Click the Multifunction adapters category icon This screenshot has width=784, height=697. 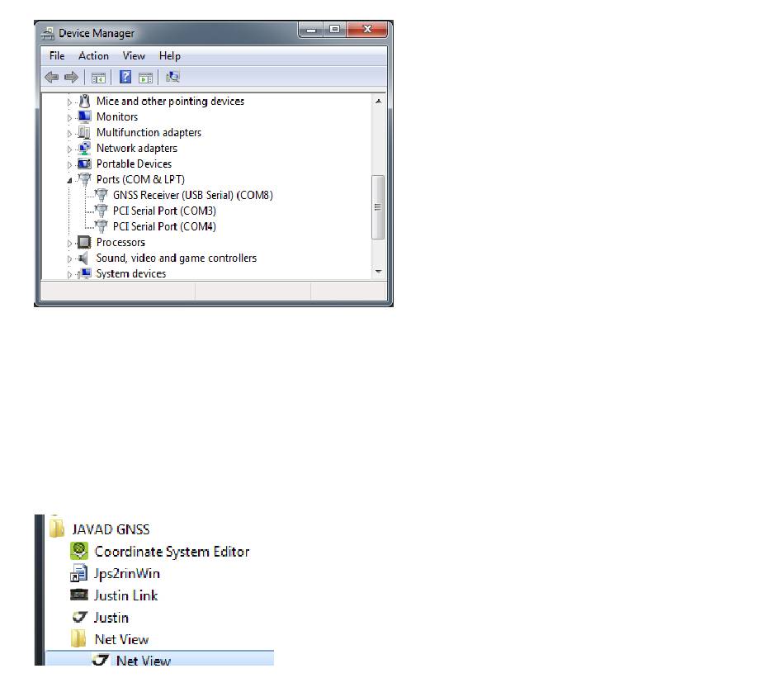(84, 133)
